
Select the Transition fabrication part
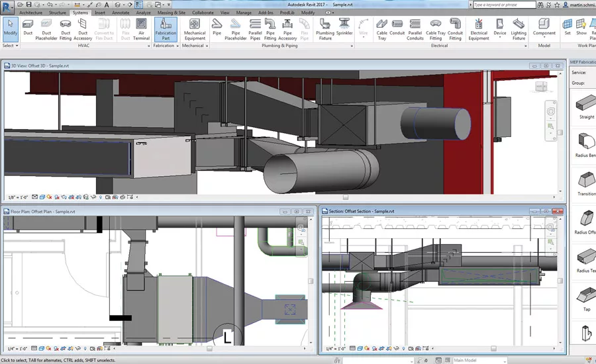coord(586,183)
